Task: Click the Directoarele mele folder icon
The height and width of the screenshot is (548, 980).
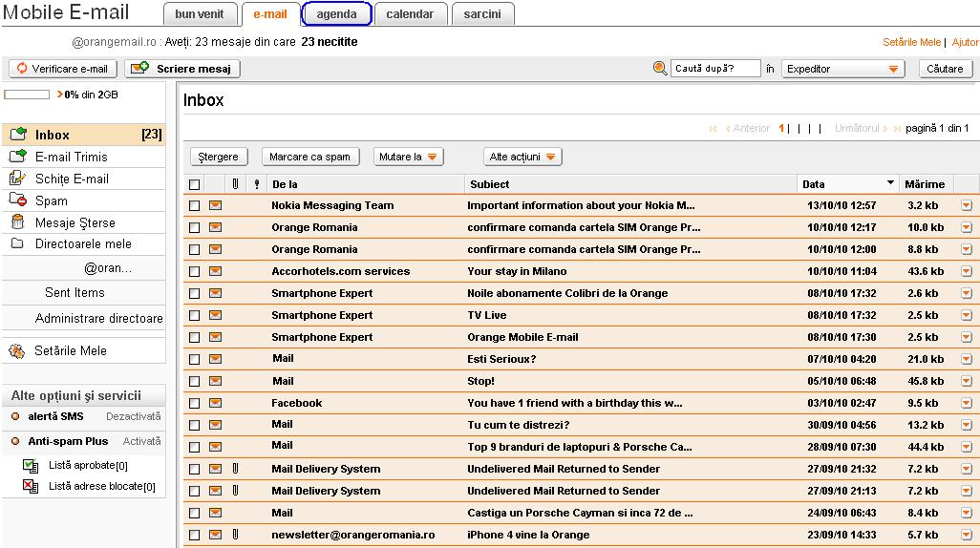Action: pyautogui.click(x=17, y=243)
